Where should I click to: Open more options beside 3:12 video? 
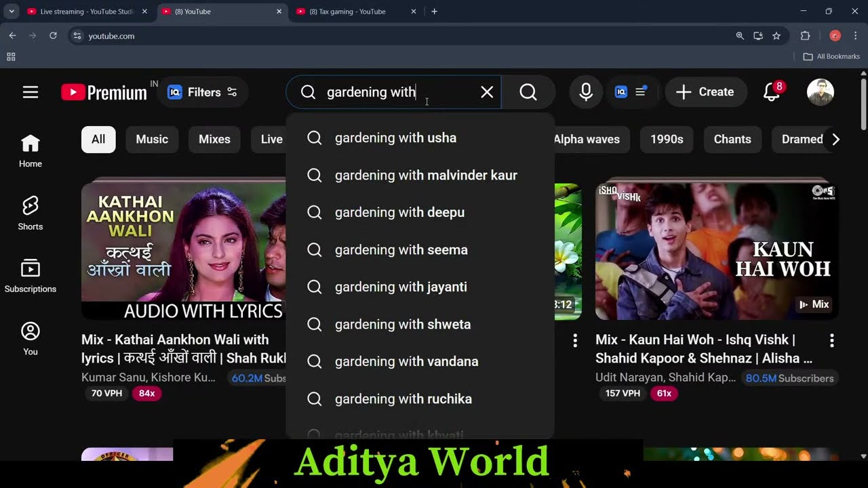click(x=575, y=340)
